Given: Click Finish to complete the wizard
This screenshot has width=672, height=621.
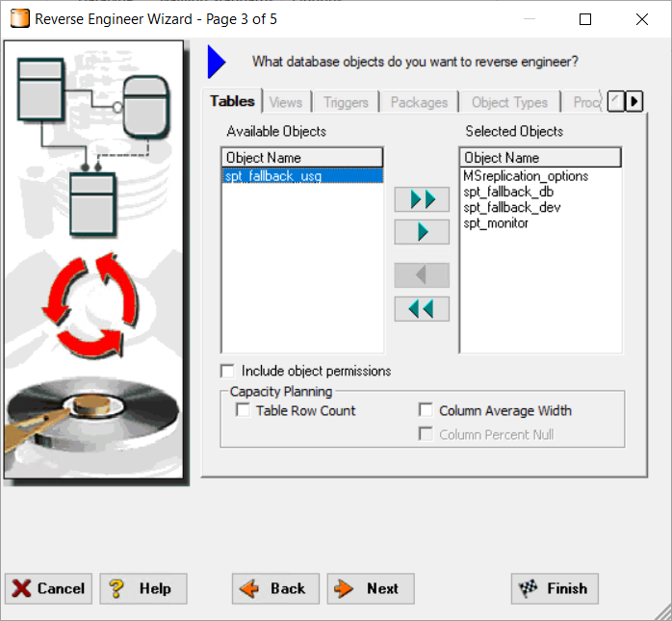Looking at the screenshot, I should point(555,588).
